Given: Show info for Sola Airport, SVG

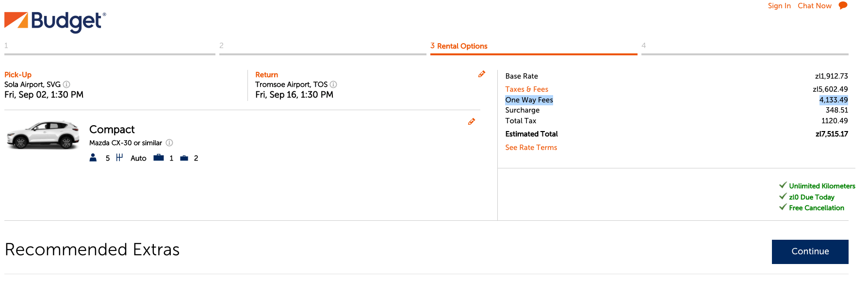Looking at the screenshot, I should 66,84.
